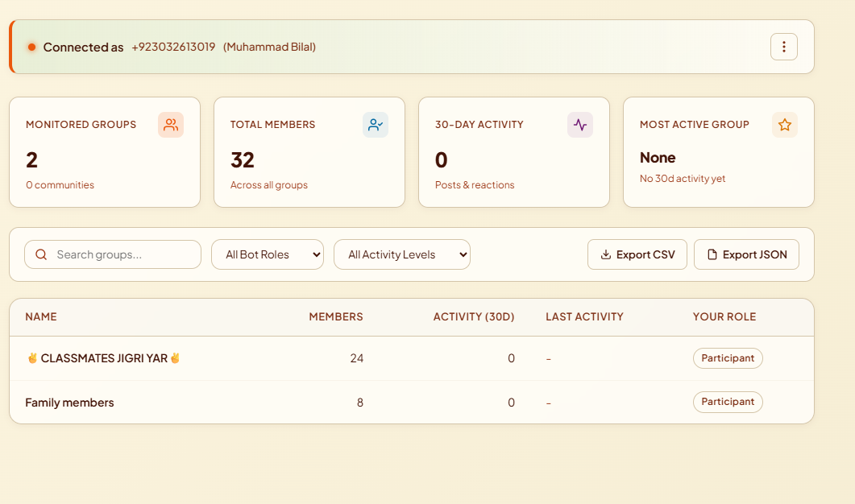Click the search magnifier icon
The height and width of the screenshot is (504, 855).
coord(41,254)
